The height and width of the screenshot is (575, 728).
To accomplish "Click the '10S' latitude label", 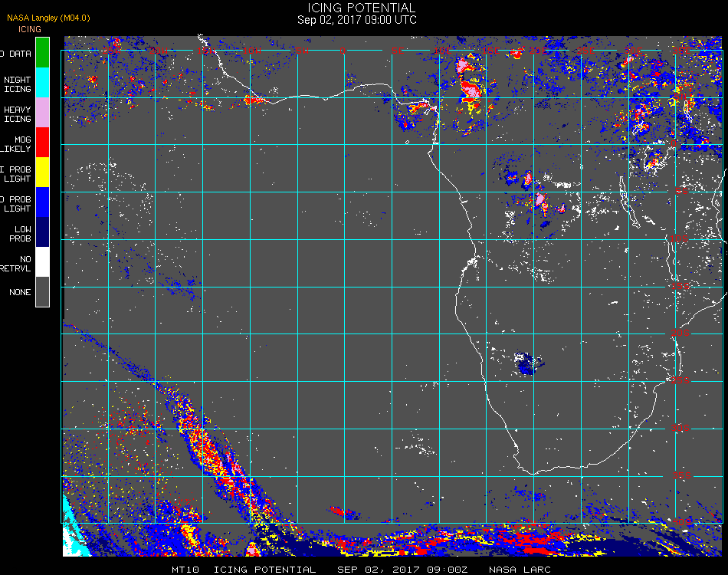I will 679,238.
